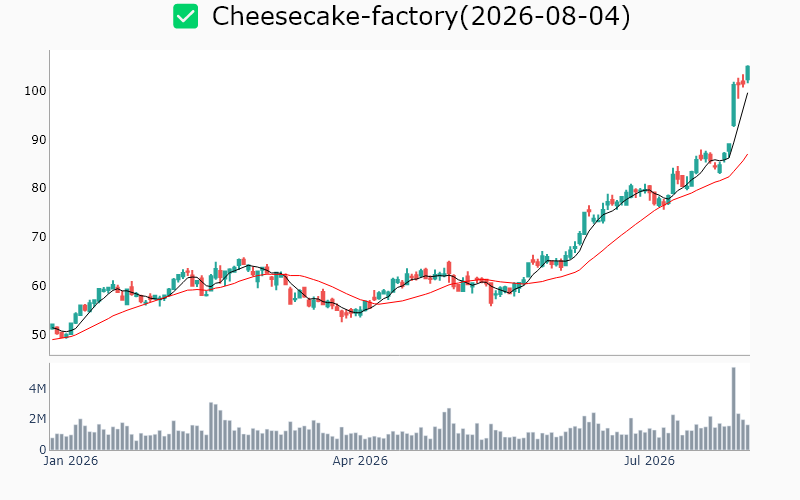
Task: Click the 70 price axis label
Action: coord(39,237)
